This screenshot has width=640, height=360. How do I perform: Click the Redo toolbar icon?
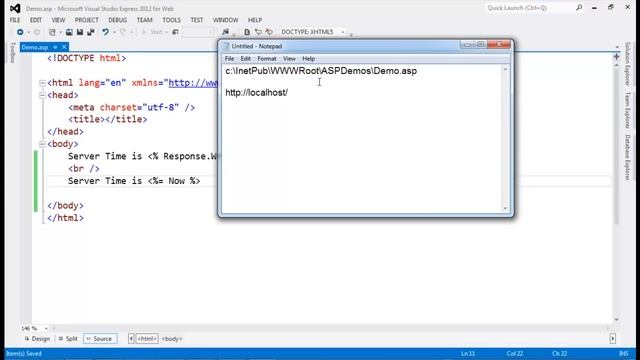click(x=123, y=32)
